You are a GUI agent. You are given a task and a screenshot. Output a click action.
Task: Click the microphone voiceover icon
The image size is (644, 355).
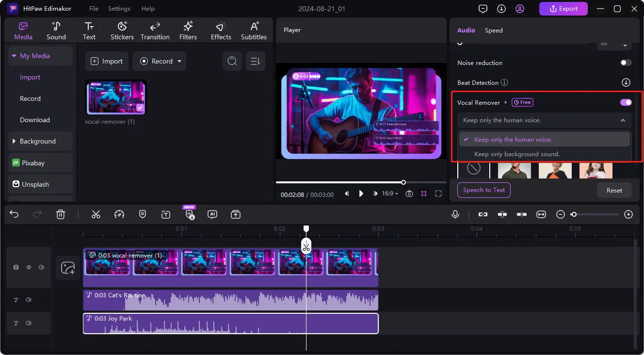455,214
